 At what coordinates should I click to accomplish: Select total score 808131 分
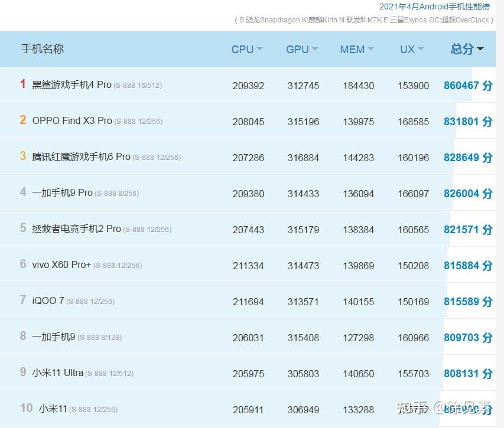468,374
